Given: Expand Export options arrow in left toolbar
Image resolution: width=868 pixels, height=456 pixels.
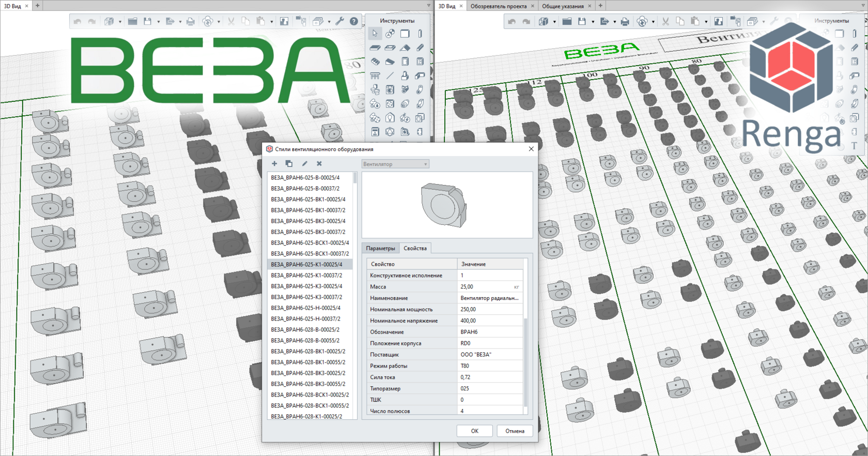Looking at the screenshot, I should (x=180, y=22).
